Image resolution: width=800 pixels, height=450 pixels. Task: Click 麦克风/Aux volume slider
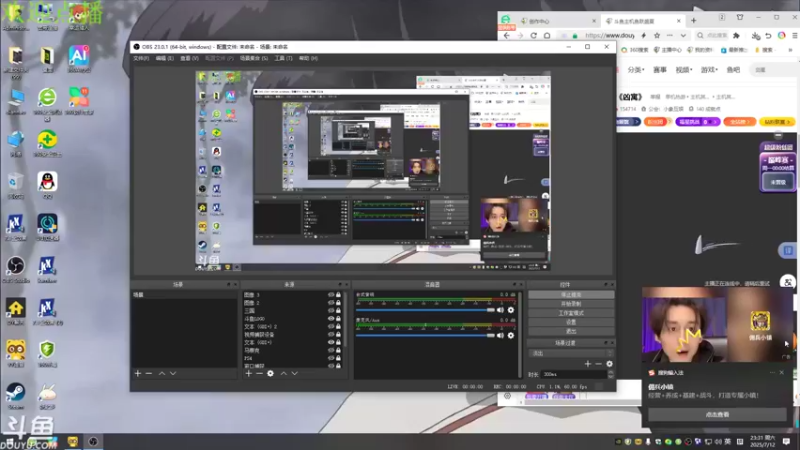(x=425, y=335)
